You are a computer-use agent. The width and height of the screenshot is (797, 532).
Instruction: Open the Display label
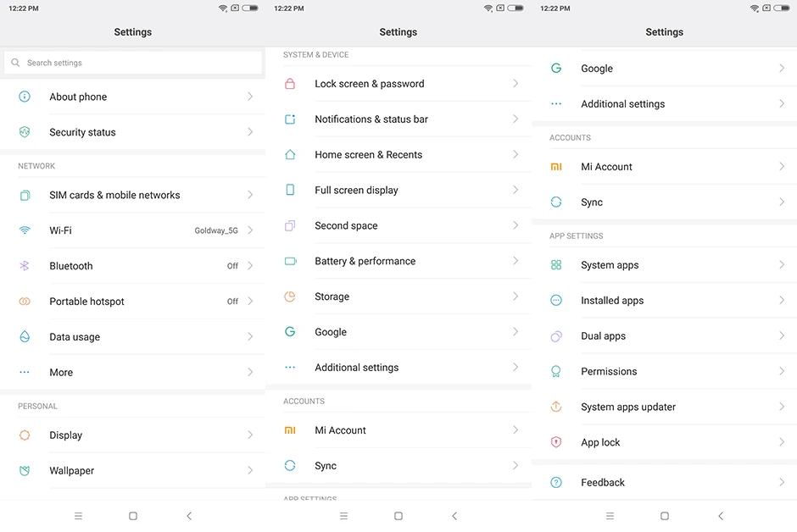click(x=65, y=435)
